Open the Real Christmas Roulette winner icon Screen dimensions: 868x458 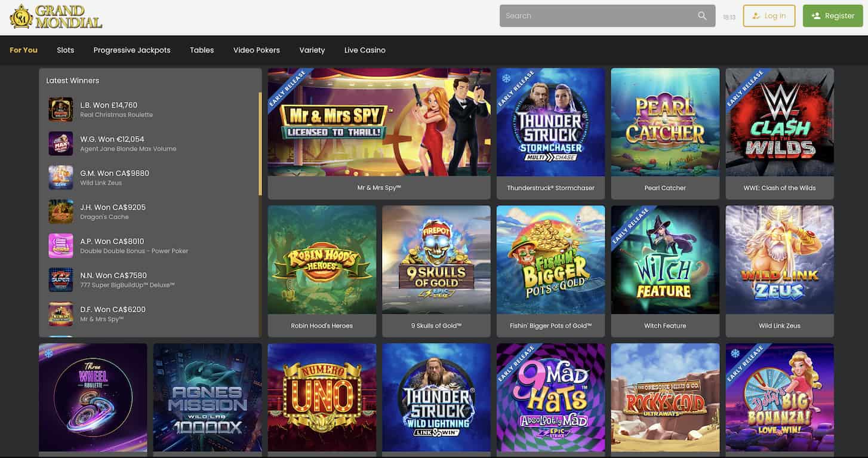point(61,109)
